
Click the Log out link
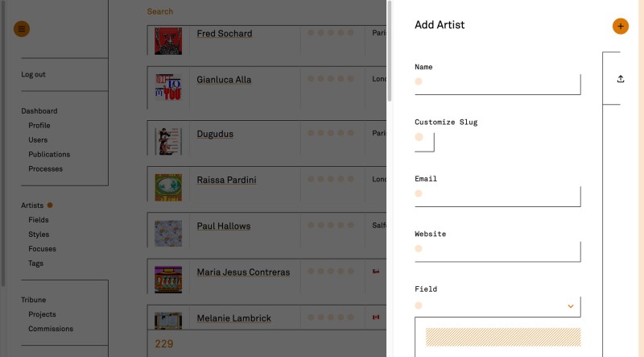33,75
